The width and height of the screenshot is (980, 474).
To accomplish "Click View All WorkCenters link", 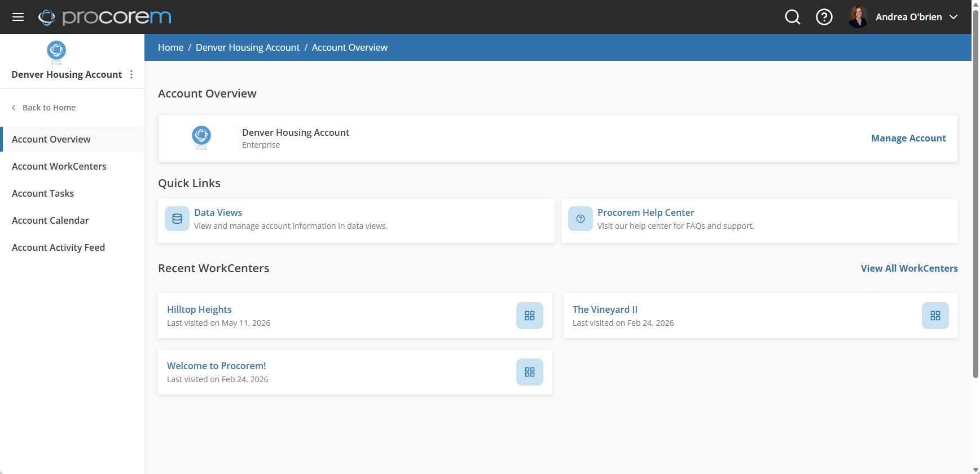I will click(x=909, y=268).
